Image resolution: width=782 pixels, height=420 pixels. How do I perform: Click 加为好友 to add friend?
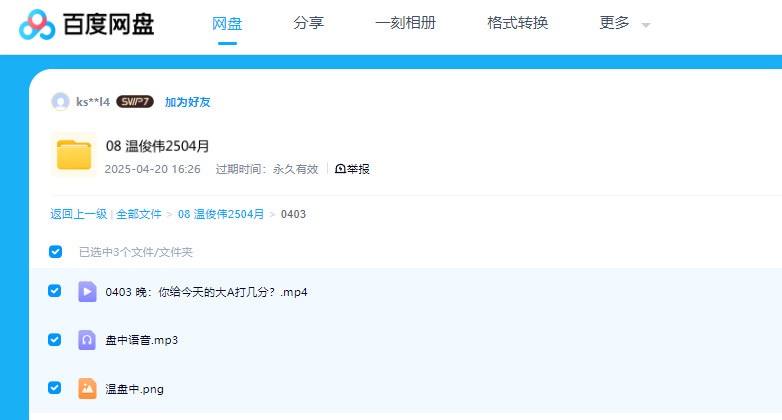pyautogui.click(x=187, y=101)
